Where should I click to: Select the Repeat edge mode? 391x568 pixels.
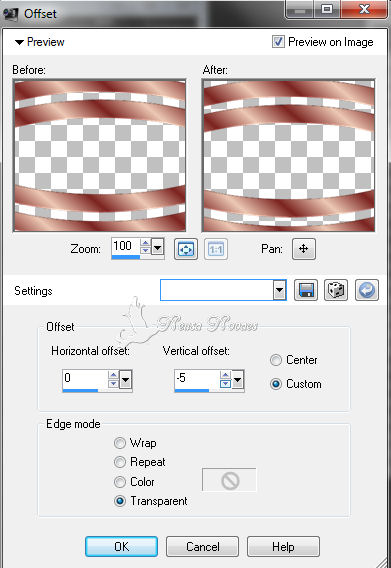[x=120, y=462]
